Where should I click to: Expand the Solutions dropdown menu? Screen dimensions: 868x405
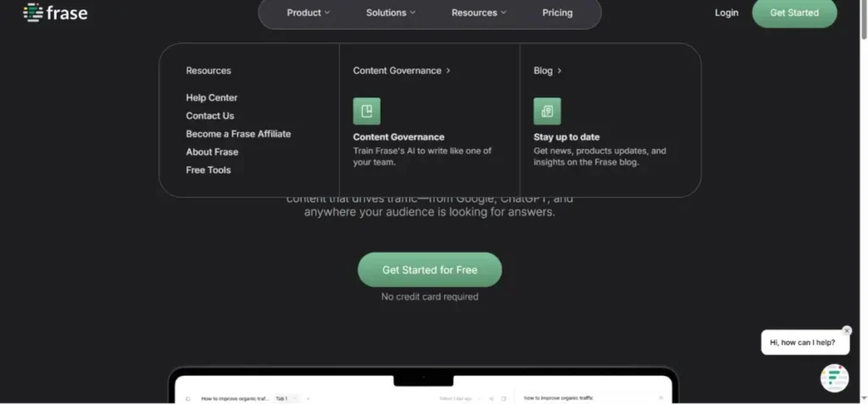tap(391, 13)
